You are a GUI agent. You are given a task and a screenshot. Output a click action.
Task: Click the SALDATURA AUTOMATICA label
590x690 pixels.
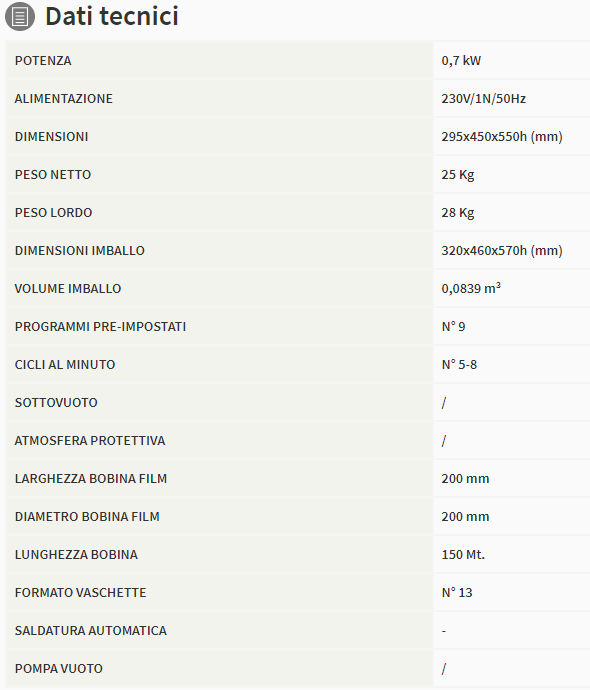click(x=91, y=631)
